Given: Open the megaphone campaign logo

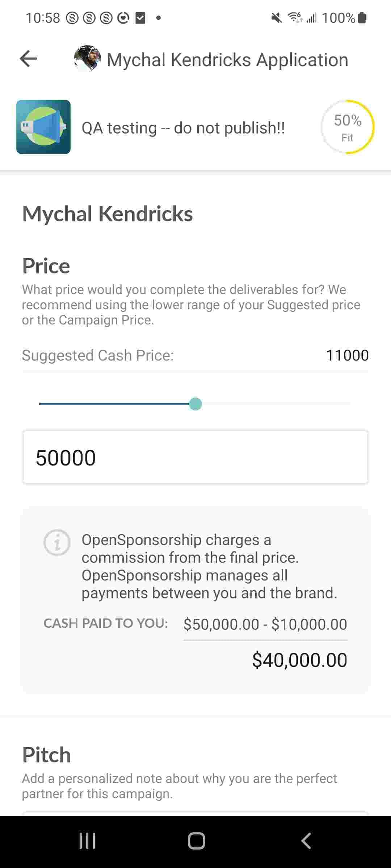Looking at the screenshot, I should coord(43,127).
